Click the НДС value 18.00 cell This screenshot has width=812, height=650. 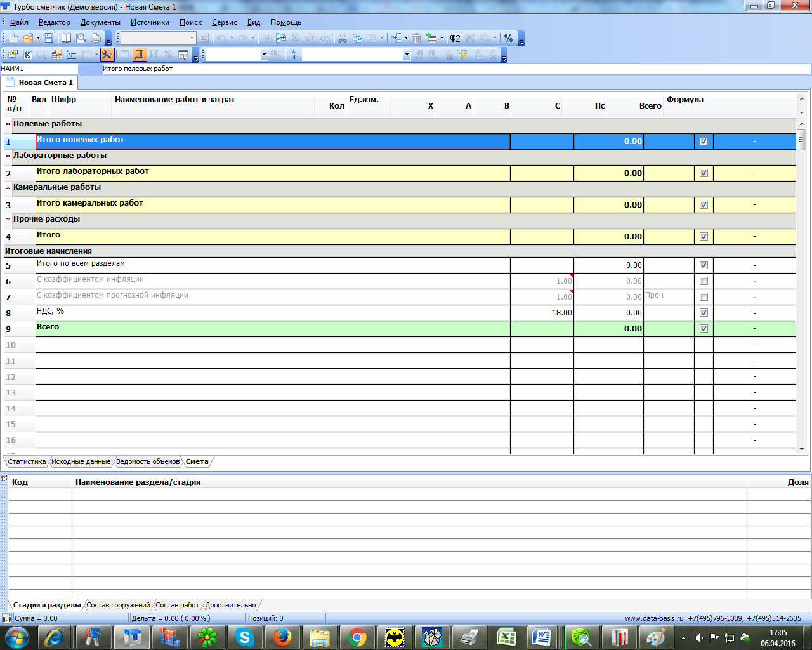click(x=542, y=313)
